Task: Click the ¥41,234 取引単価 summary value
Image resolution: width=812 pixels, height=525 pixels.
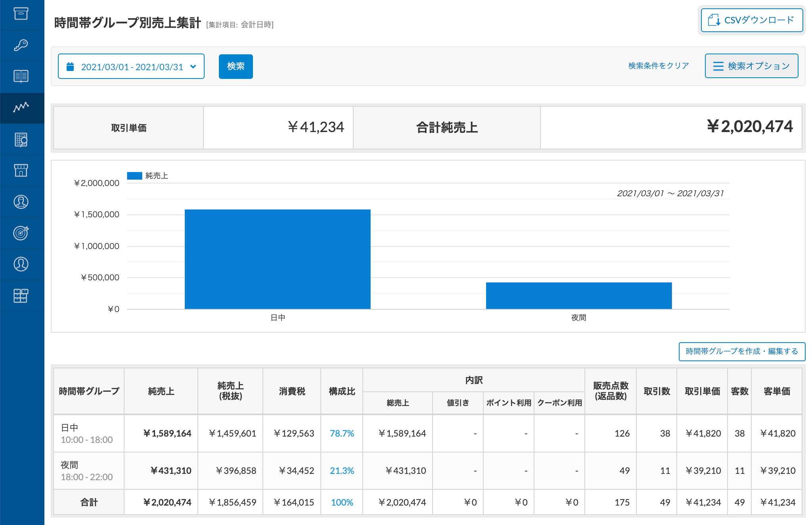Action: tap(316, 127)
